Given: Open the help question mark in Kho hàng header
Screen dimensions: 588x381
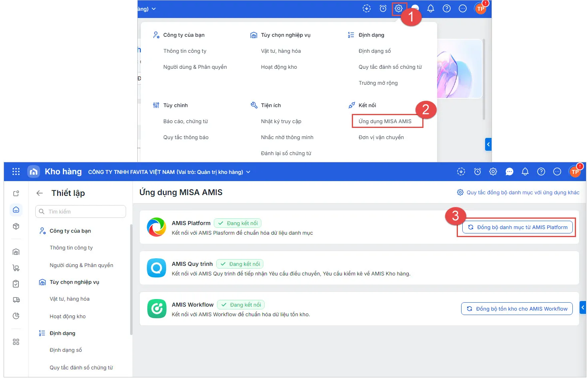Looking at the screenshot, I should [541, 172].
